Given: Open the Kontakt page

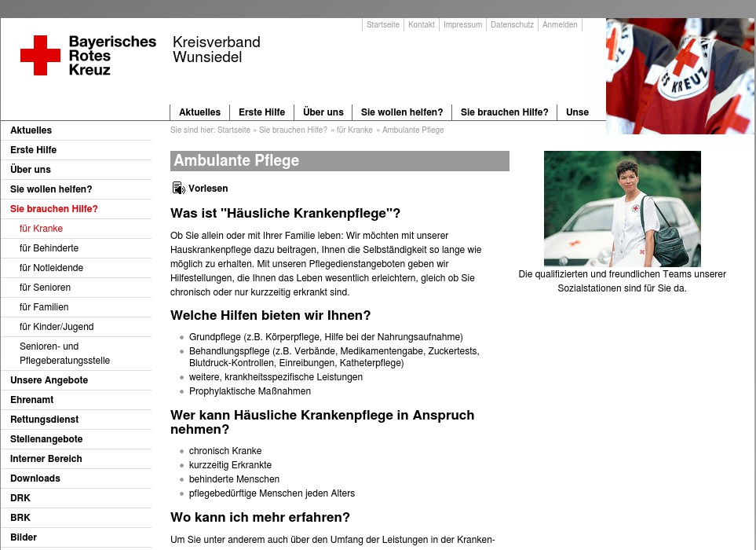Looking at the screenshot, I should [422, 24].
